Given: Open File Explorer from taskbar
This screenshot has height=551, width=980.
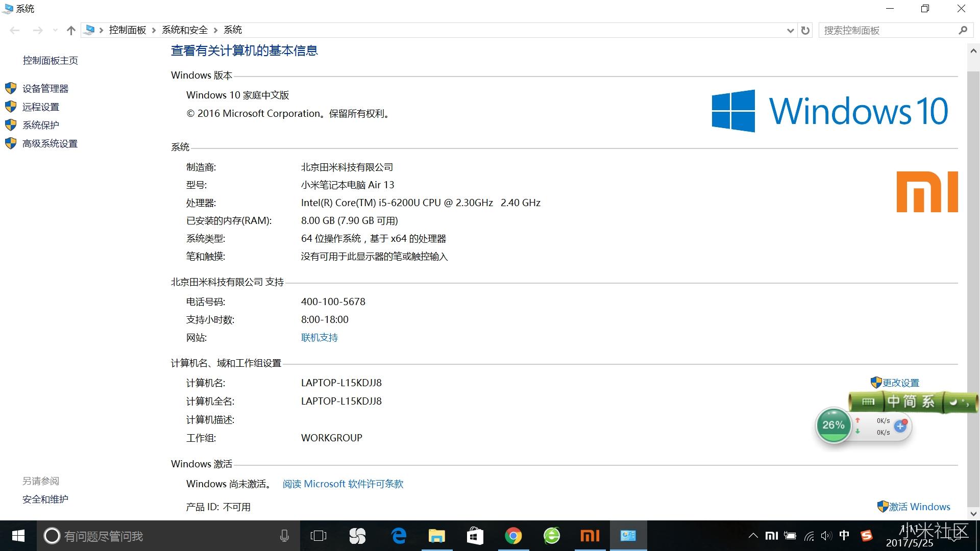Looking at the screenshot, I should 437,536.
